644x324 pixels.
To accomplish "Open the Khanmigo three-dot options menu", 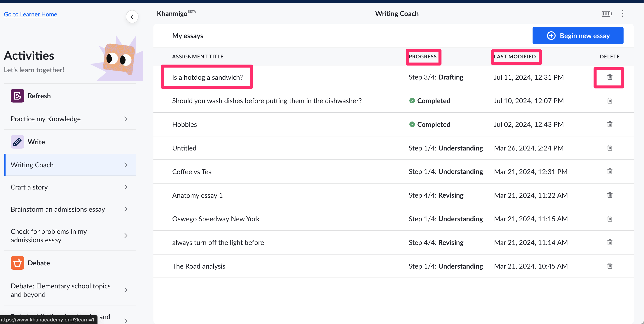I will 622,13.
